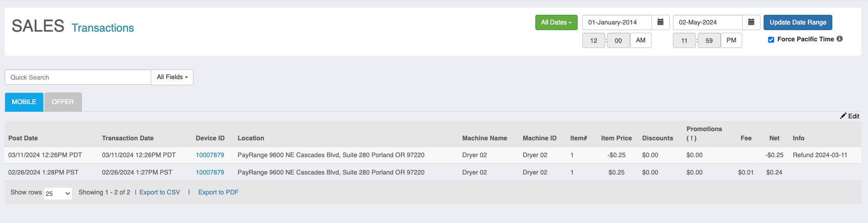Open the end date calendar picker icon
This screenshot has height=223, width=868.
coord(751,22)
